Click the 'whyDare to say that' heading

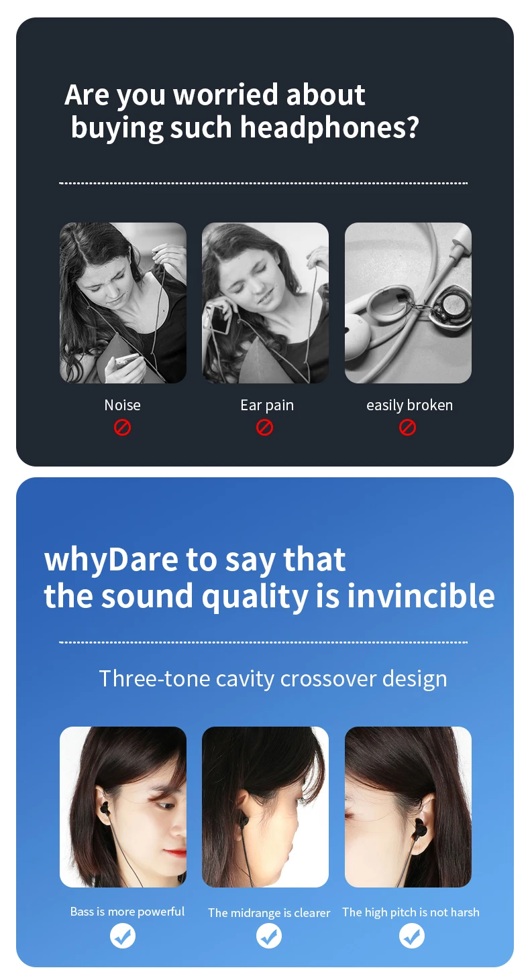tap(195, 560)
